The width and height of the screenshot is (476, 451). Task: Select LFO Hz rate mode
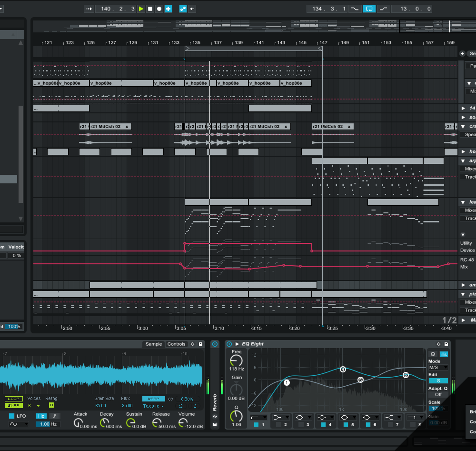pyautogui.click(x=41, y=416)
